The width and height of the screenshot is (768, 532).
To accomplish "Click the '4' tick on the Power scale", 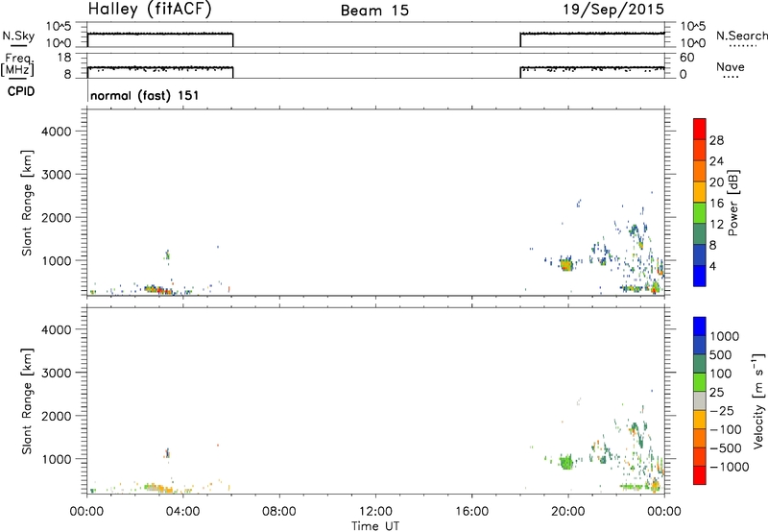I will (x=712, y=266).
